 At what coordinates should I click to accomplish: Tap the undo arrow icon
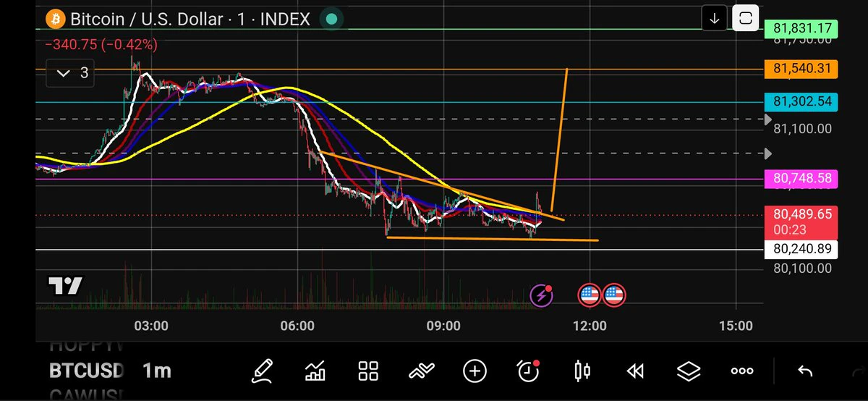click(x=805, y=371)
